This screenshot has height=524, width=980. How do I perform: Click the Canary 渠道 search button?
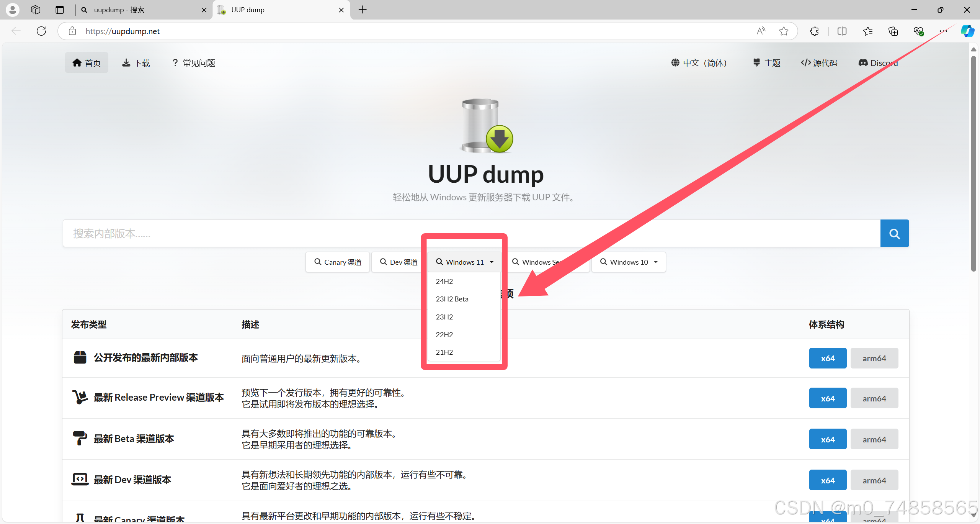click(338, 262)
